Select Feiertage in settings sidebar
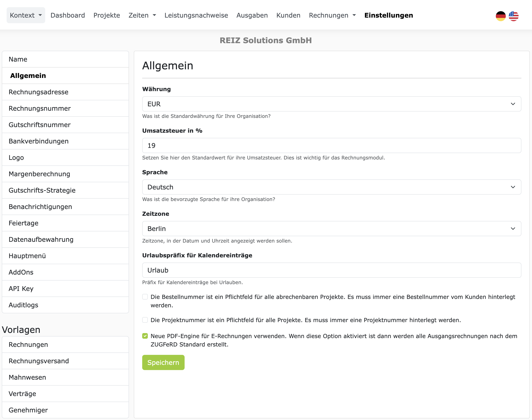This screenshot has width=532, height=420. tap(24, 223)
